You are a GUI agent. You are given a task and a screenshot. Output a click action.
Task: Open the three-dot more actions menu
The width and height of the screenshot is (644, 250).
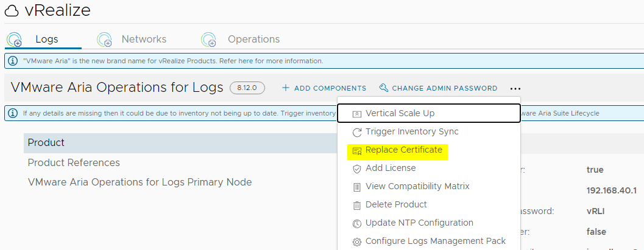pyautogui.click(x=515, y=89)
